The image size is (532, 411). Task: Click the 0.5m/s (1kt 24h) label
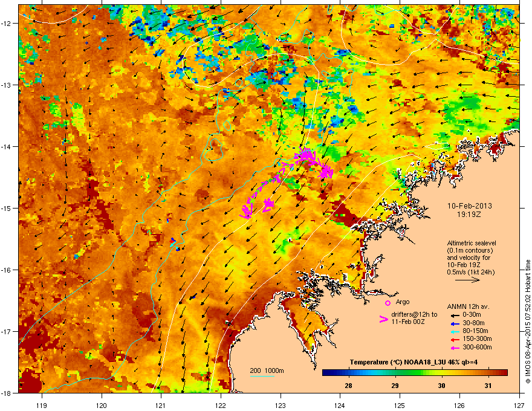[x=471, y=272]
